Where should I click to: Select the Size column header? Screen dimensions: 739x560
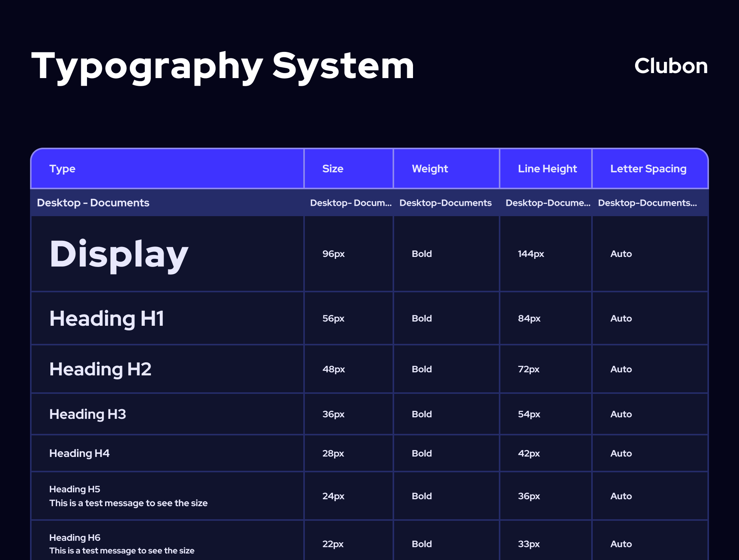tap(333, 169)
